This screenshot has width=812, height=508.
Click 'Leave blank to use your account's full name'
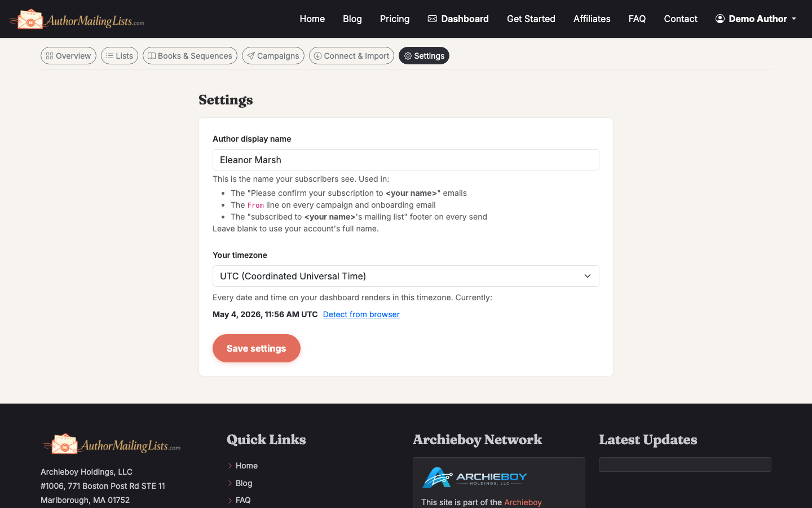(x=295, y=229)
